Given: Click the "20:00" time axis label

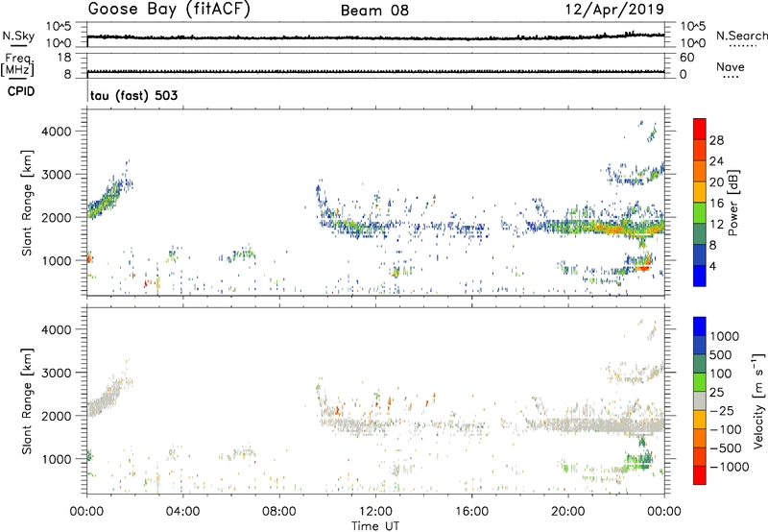Looking at the screenshot, I should pos(567,512).
